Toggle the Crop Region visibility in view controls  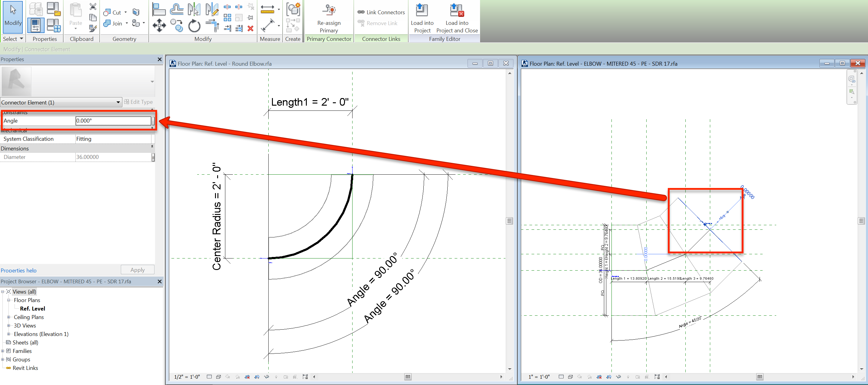point(257,377)
